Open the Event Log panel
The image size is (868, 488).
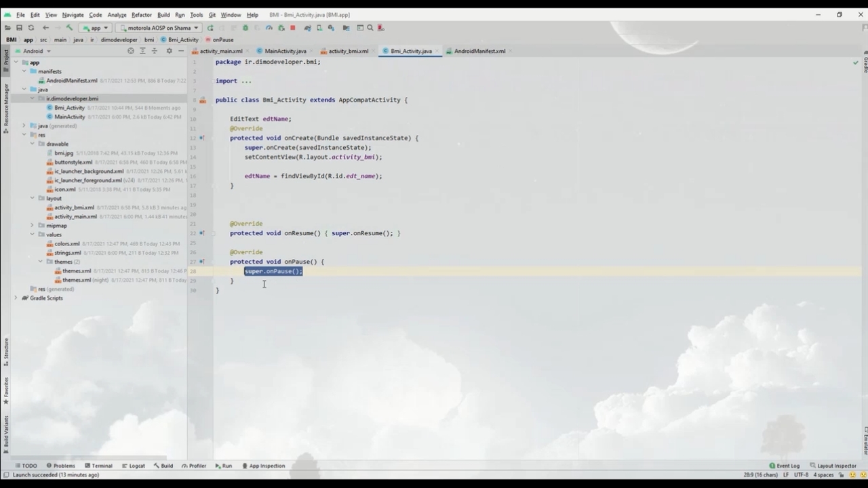point(785,466)
